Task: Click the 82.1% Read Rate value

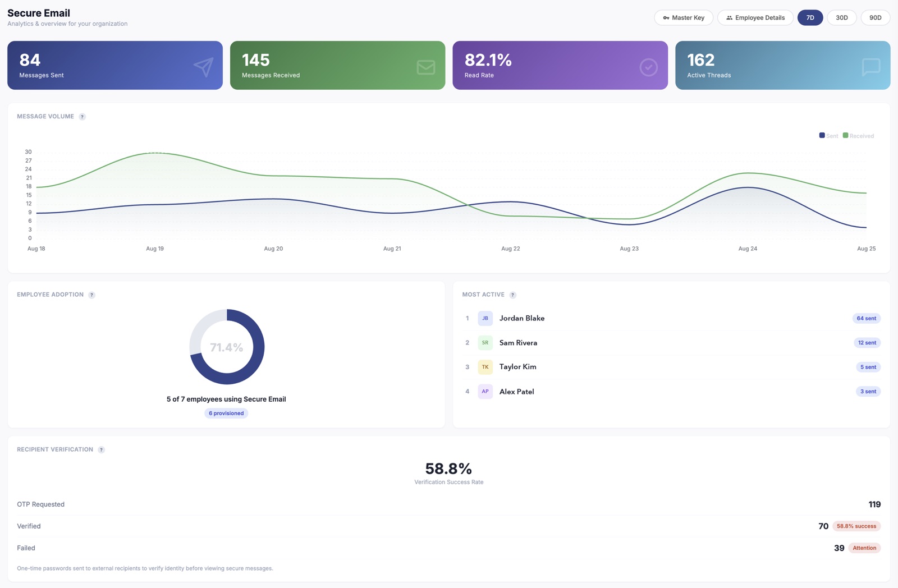Action: click(x=488, y=59)
